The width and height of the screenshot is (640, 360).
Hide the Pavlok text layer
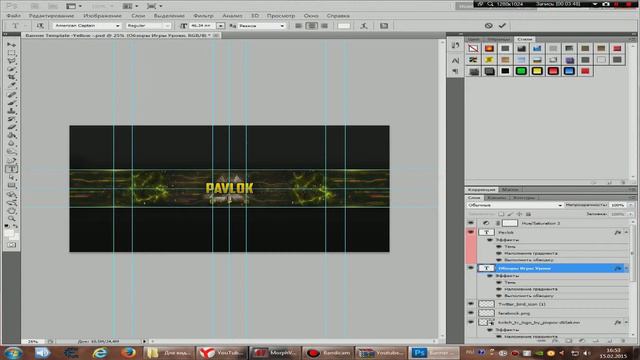[471, 232]
